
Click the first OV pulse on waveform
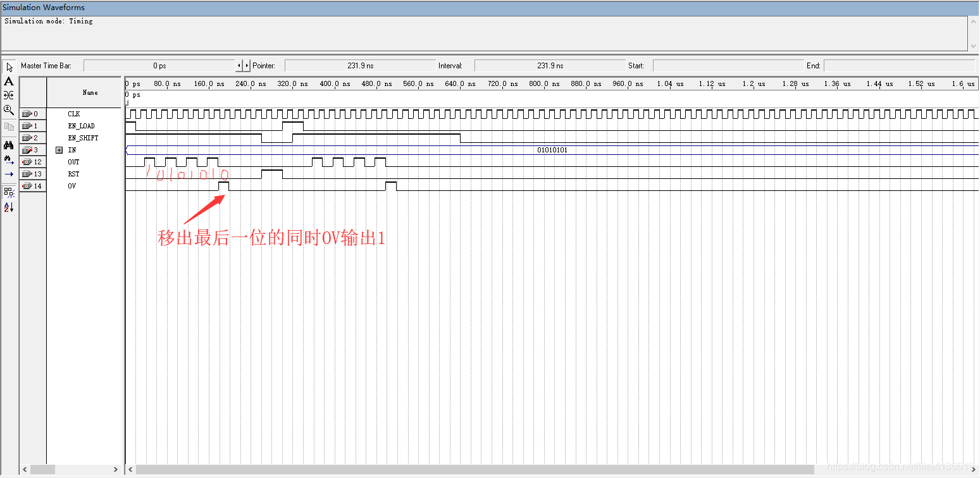224,186
